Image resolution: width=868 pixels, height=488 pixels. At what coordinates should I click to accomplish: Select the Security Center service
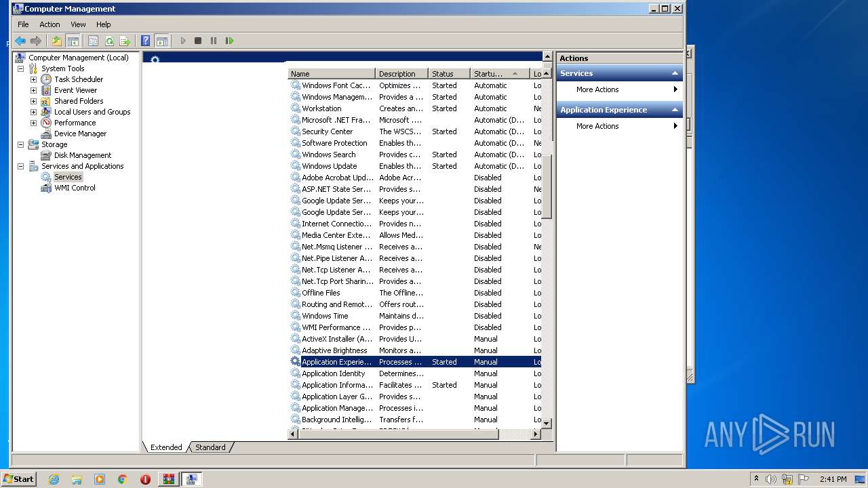(415, 131)
